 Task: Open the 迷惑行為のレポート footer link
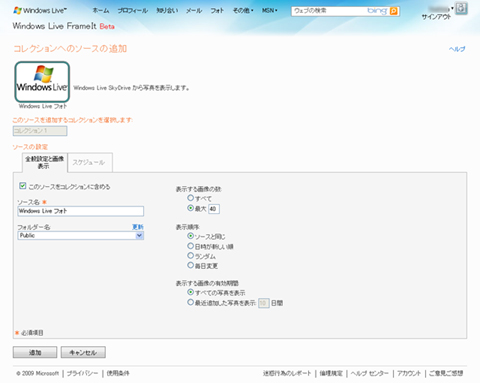(287, 373)
